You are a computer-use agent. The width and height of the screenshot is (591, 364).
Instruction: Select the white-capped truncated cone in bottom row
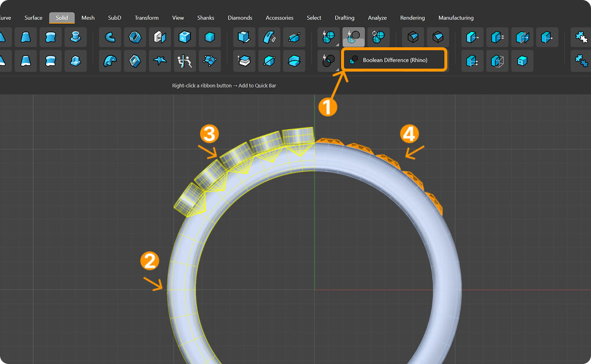pos(25,61)
